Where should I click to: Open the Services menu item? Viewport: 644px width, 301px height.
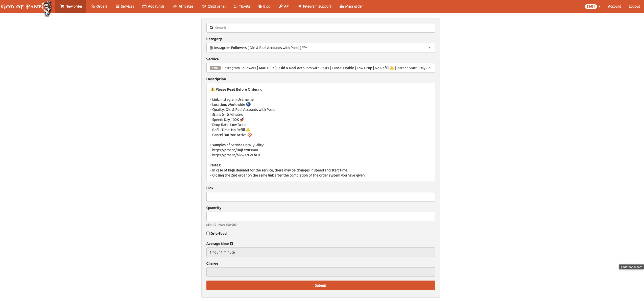(125, 6)
